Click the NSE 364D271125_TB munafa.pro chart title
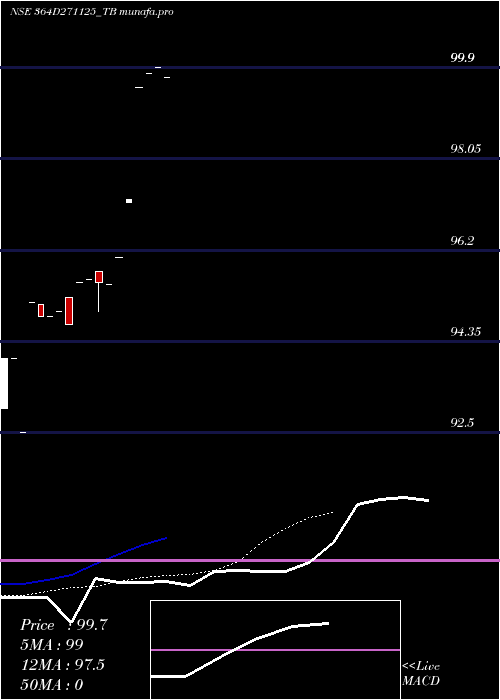500x700 pixels. coord(92,12)
